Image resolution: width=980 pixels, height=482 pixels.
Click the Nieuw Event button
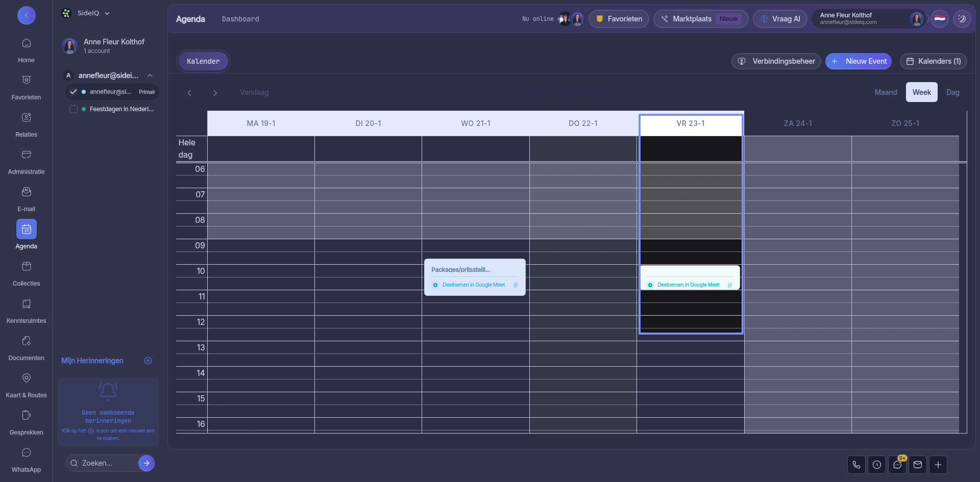tap(859, 61)
